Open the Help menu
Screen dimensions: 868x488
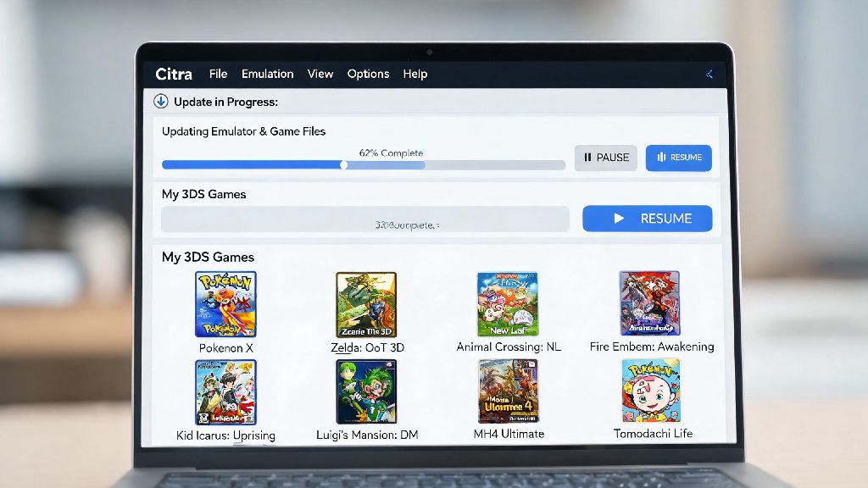coord(415,74)
